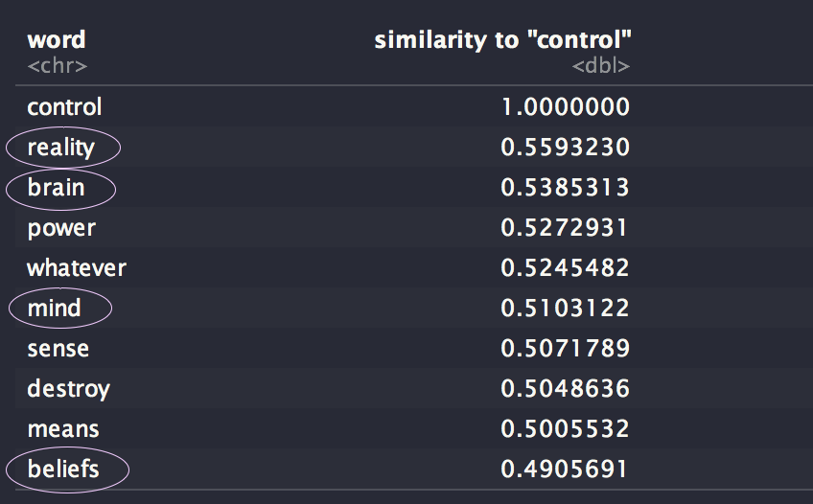This screenshot has width=813, height=504.
Task: Select the word "destroy"
Action: pos(68,389)
